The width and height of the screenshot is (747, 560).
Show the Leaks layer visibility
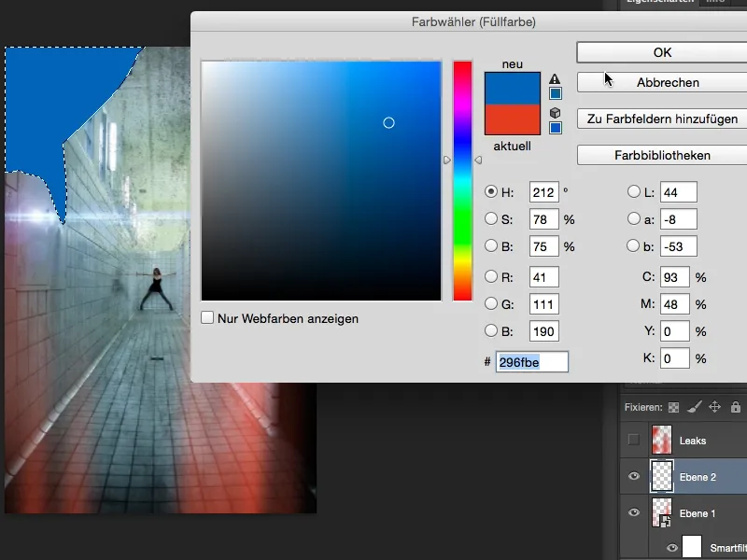(x=635, y=439)
